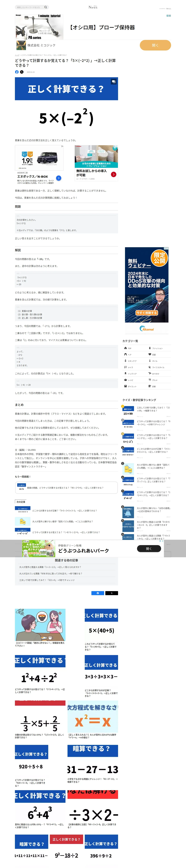Viewport: 186px width, 868px height.
Task: Select ファッション dress category icon
Action: coord(150,348)
